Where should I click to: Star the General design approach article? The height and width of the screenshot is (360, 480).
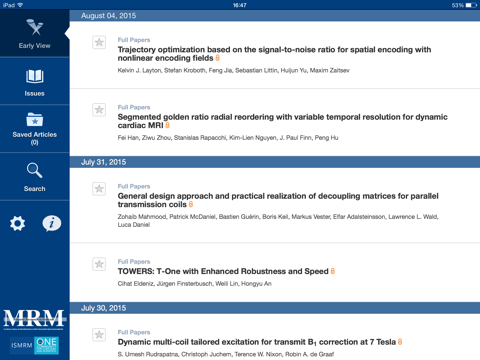coord(99,189)
